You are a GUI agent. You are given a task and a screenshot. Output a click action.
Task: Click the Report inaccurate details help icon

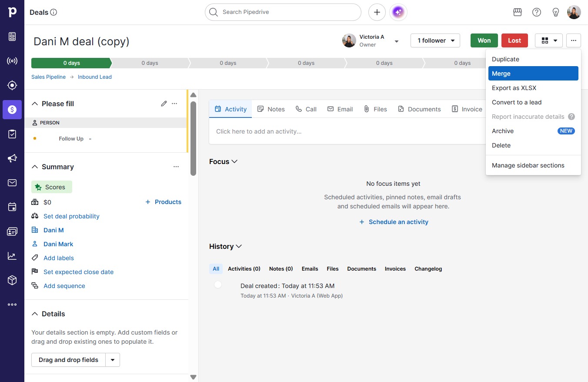(571, 117)
